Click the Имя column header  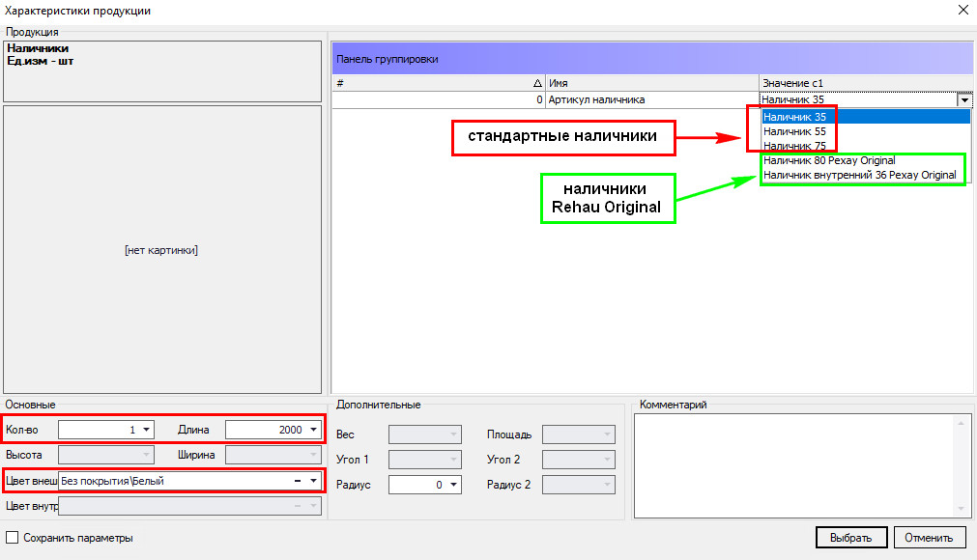click(651, 83)
